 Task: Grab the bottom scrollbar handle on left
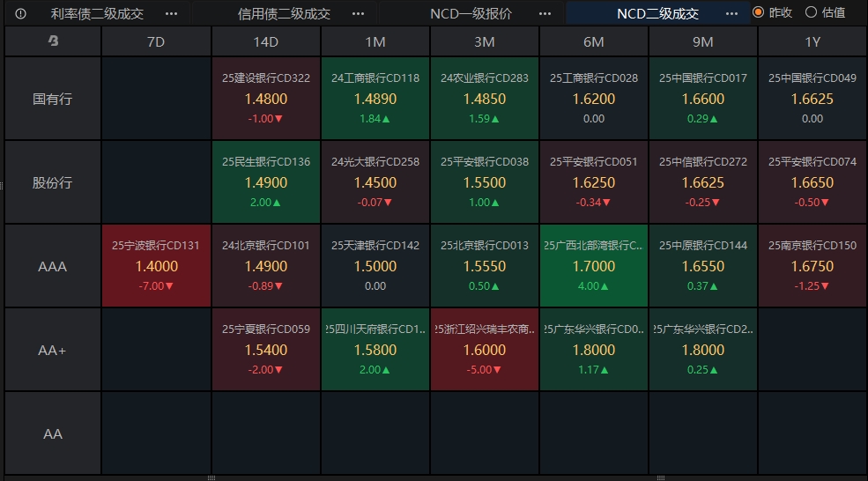coord(211,477)
